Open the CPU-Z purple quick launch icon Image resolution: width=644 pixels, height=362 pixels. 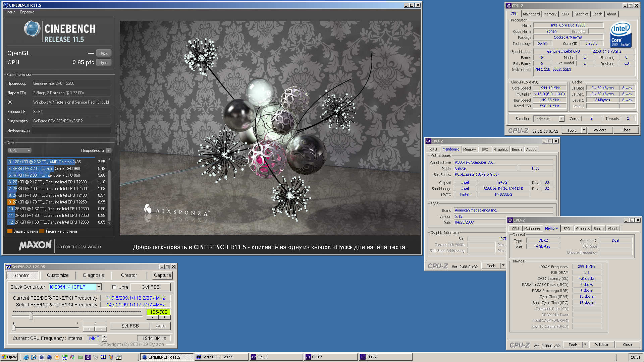(x=88, y=357)
